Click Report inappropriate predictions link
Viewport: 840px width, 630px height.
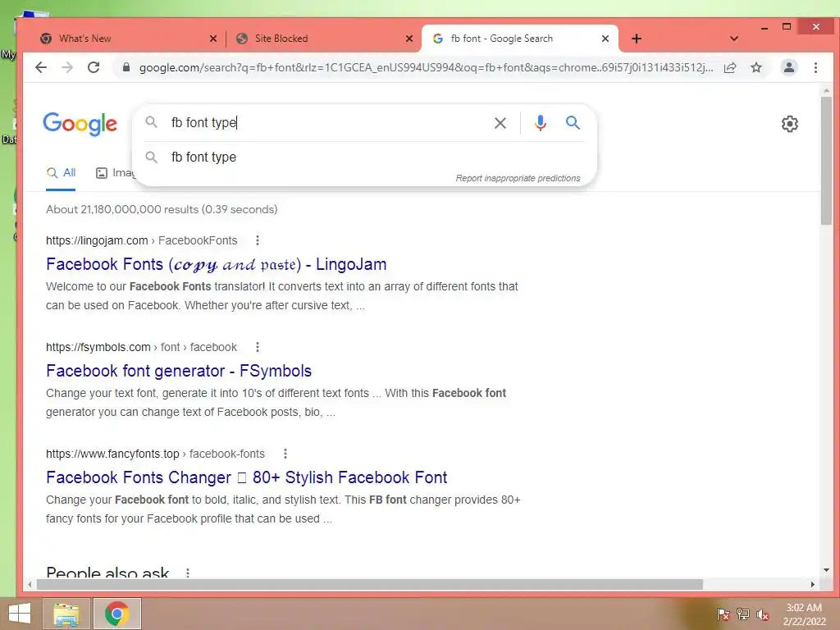coord(518,178)
